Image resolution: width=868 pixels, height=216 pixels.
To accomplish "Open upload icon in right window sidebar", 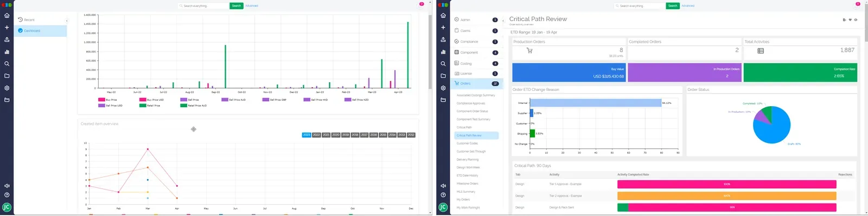I will [443, 40].
